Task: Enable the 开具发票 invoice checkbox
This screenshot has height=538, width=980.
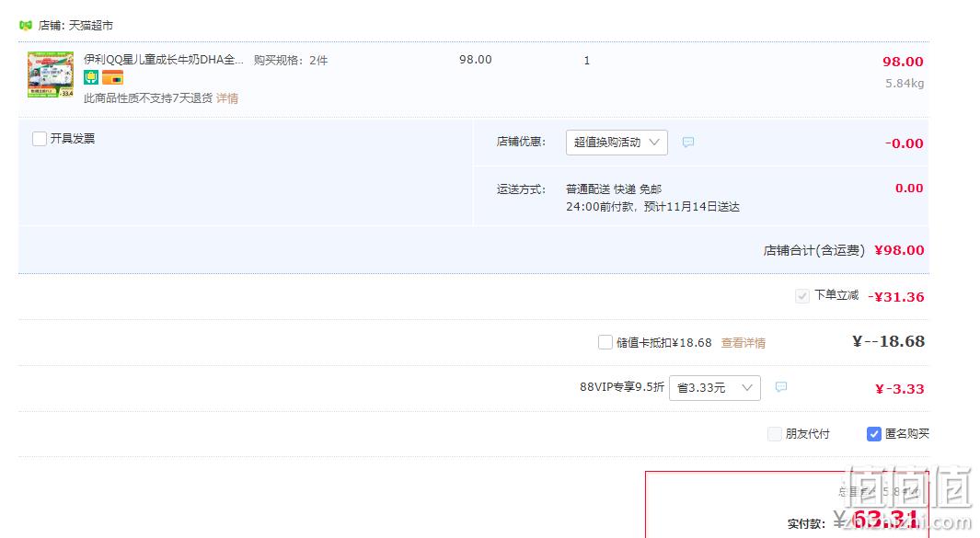Action: (40, 139)
